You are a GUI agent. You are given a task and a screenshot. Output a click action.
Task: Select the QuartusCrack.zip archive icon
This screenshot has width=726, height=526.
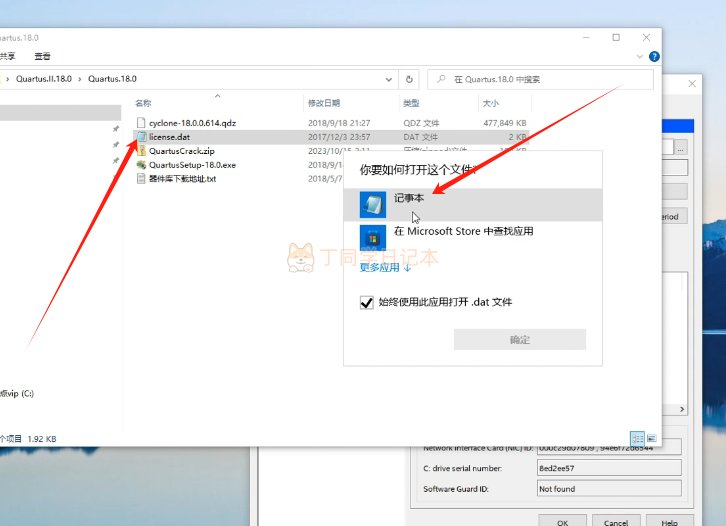pos(141,150)
